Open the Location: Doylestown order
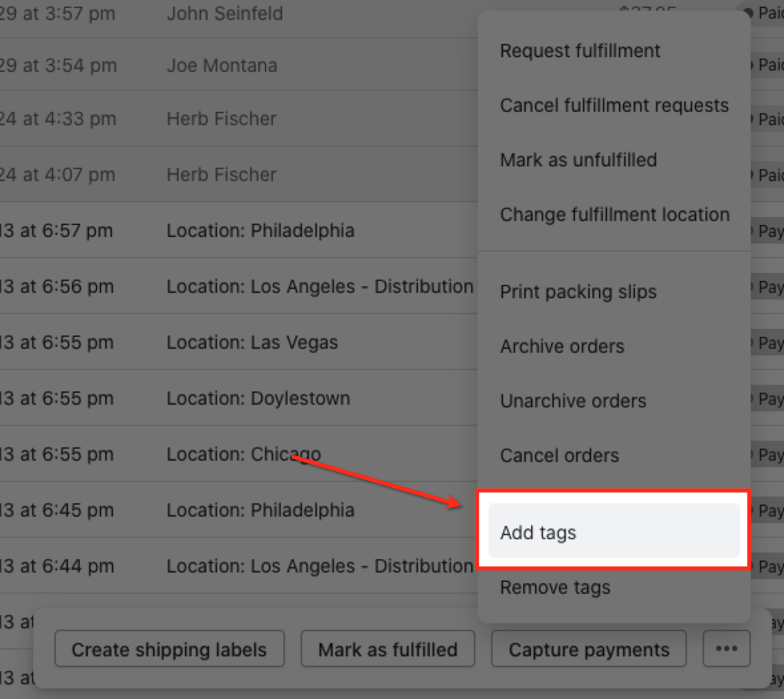Screen dimensions: 784x699 click(x=258, y=398)
